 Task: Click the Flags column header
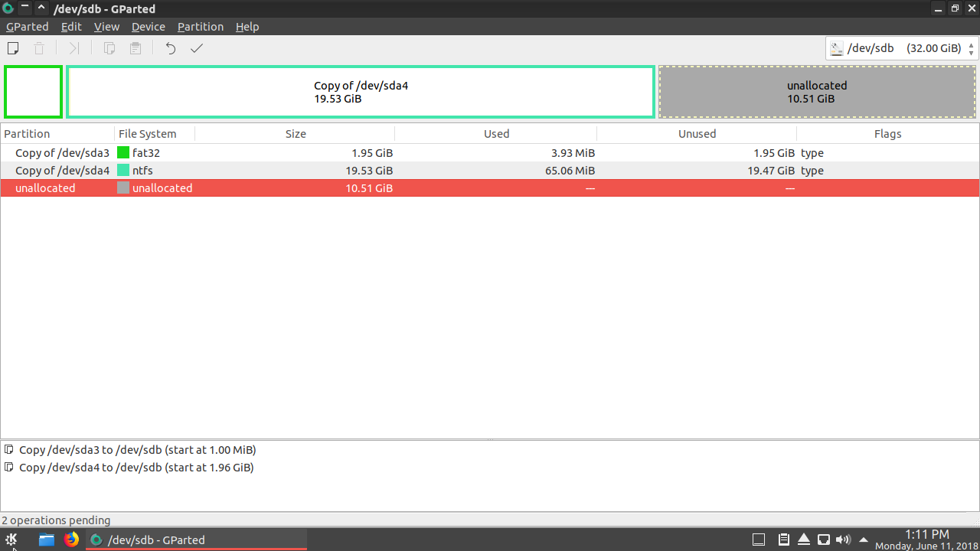[888, 134]
